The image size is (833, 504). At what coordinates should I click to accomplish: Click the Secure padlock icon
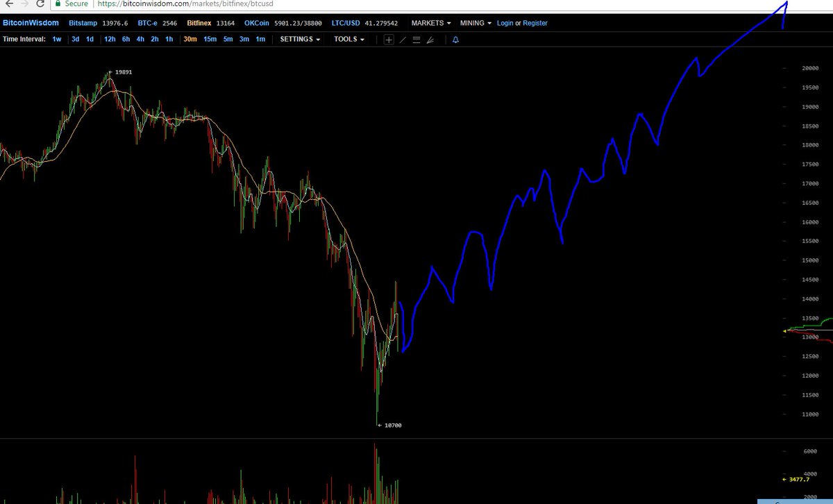pyautogui.click(x=57, y=4)
